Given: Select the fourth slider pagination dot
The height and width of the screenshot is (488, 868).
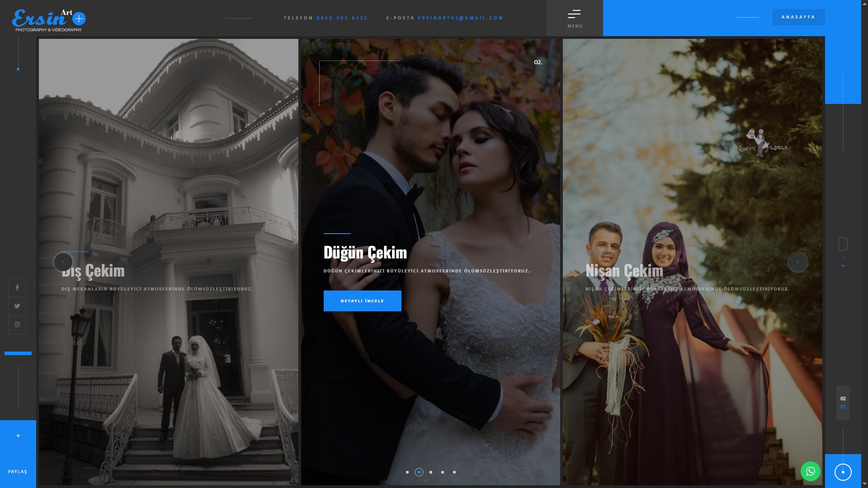Looking at the screenshot, I should pos(443,472).
